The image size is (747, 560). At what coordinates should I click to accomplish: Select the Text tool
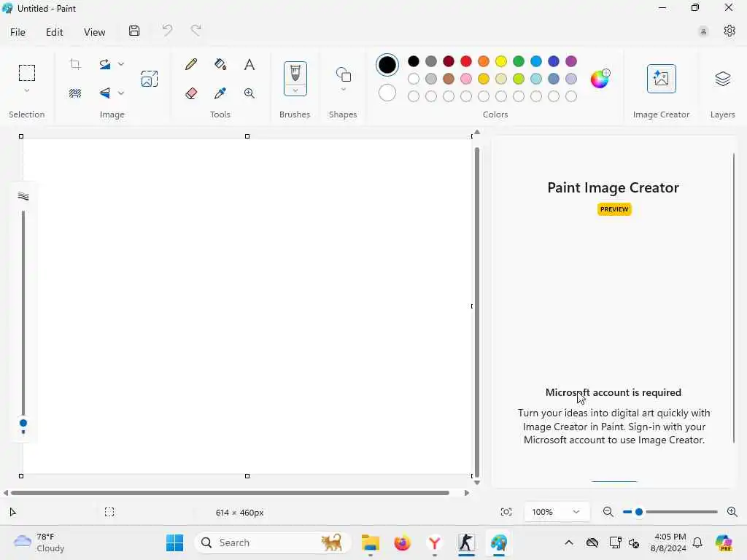pyautogui.click(x=249, y=64)
